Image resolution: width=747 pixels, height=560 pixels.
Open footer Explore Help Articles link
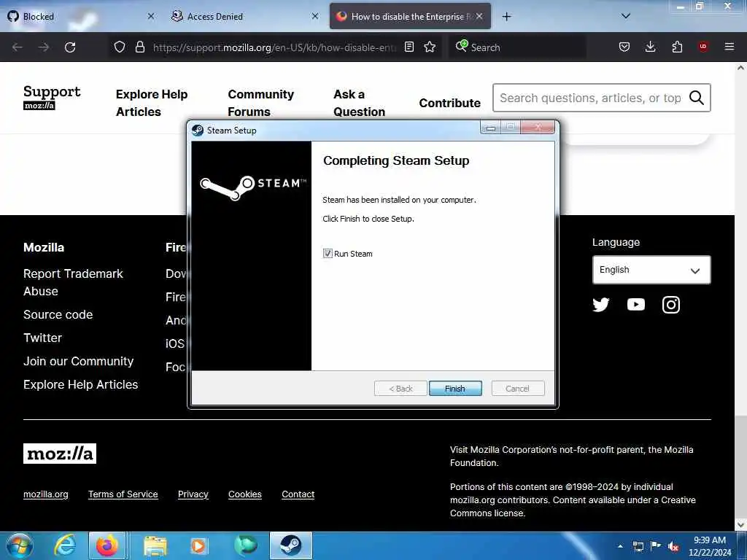click(80, 385)
